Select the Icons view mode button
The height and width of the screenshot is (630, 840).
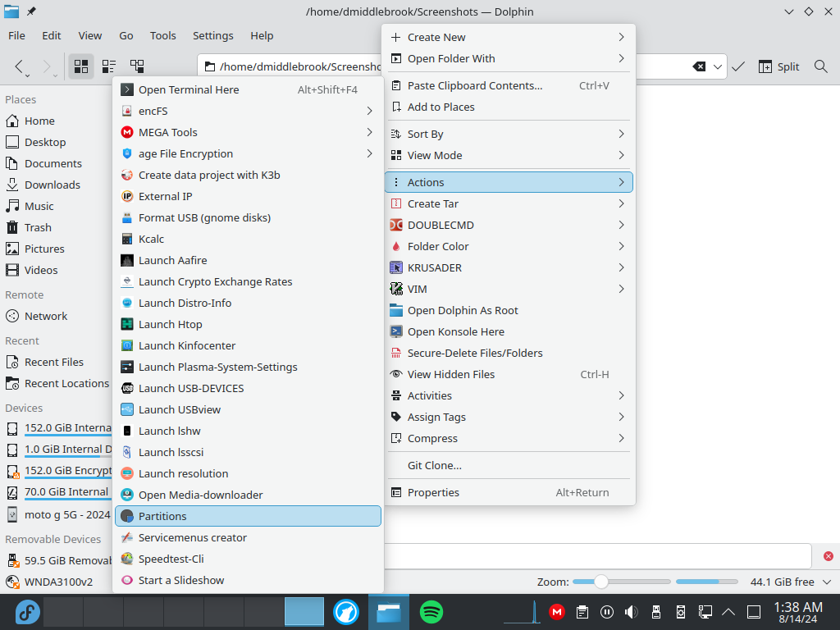81,66
